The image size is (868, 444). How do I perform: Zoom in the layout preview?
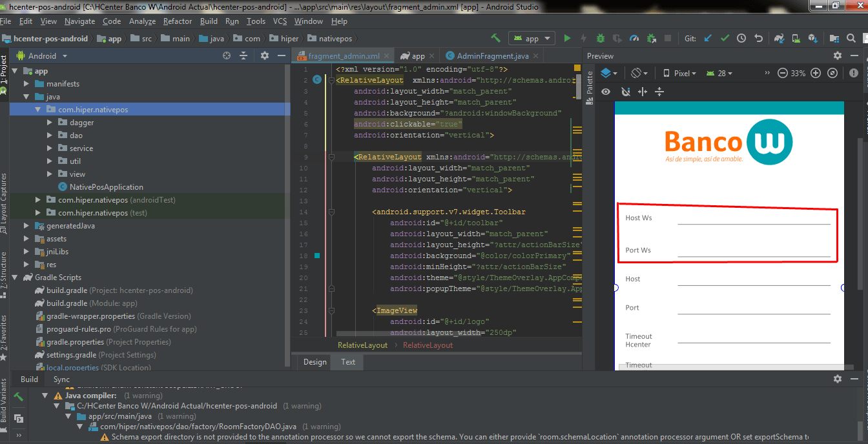(x=816, y=74)
